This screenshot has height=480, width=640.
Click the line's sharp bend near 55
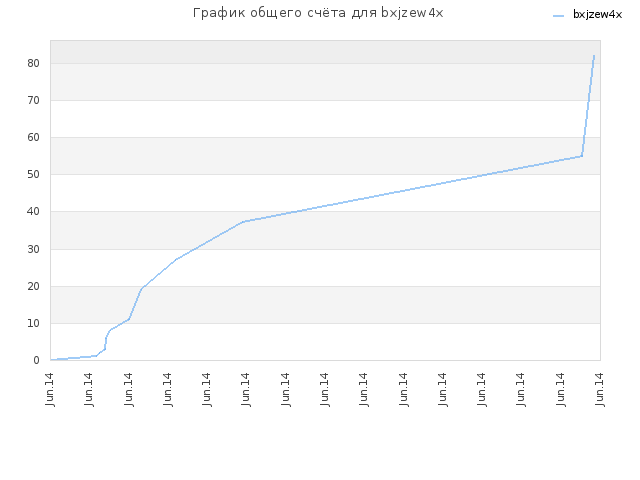coord(582,156)
